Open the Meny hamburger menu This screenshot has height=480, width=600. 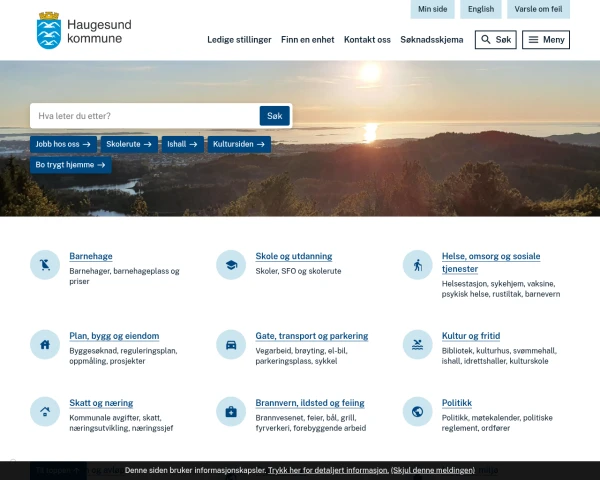(x=546, y=40)
